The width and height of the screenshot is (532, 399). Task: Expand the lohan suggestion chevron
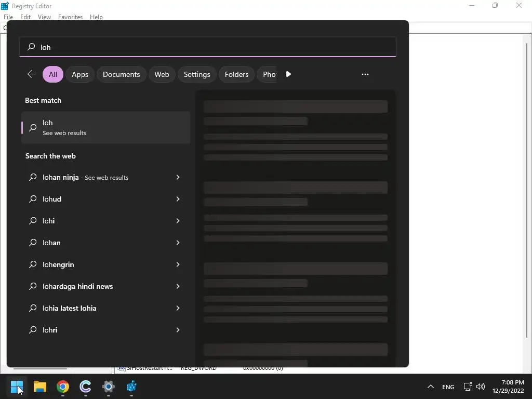point(178,242)
